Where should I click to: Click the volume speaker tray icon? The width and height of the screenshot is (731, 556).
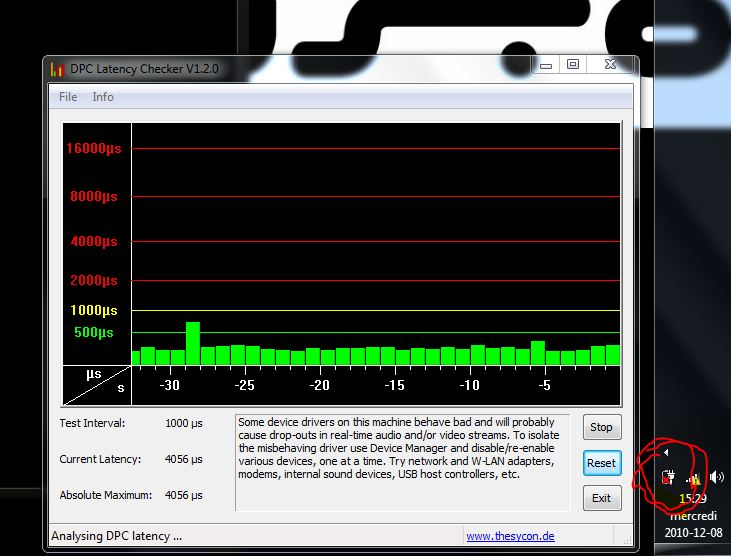click(x=716, y=479)
